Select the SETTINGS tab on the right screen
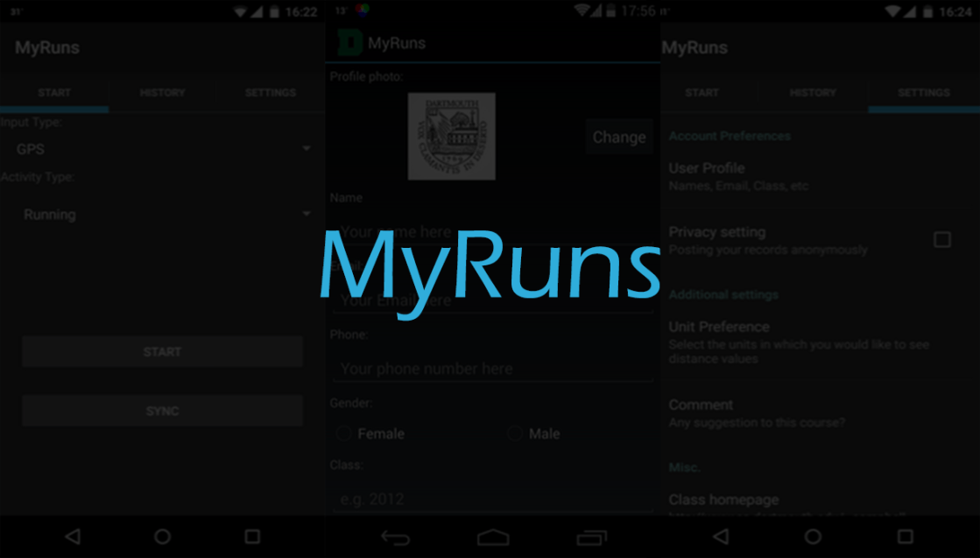Screen dimensions: 980x558 [923, 93]
